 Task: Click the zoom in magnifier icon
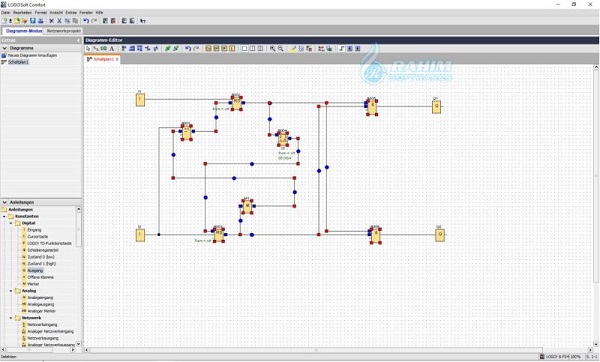pos(272,49)
